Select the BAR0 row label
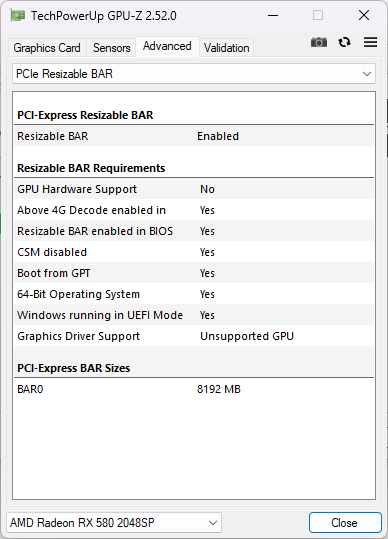388x539 pixels. [30, 389]
